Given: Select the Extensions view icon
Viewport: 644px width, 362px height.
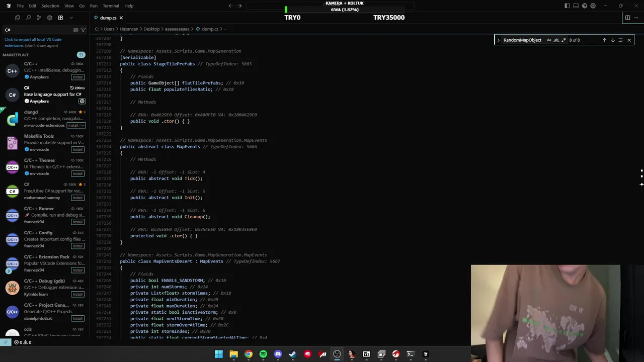Looking at the screenshot, I should pos(60,18).
